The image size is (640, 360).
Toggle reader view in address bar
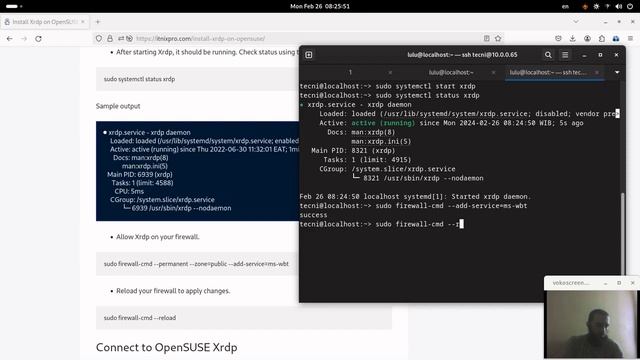click(487, 38)
